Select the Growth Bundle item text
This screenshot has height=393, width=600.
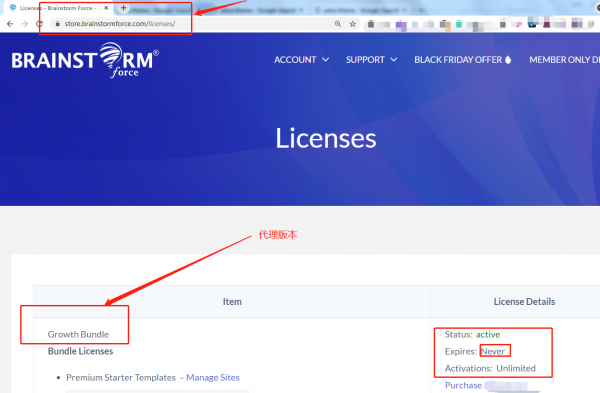(x=78, y=334)
